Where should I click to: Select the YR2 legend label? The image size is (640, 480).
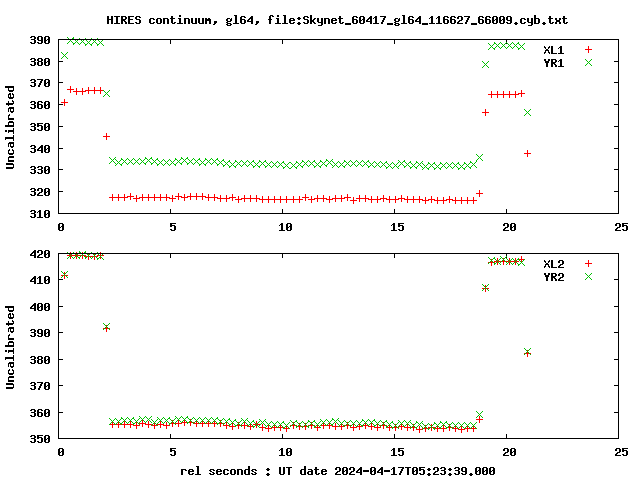click(x=553, y=277)
